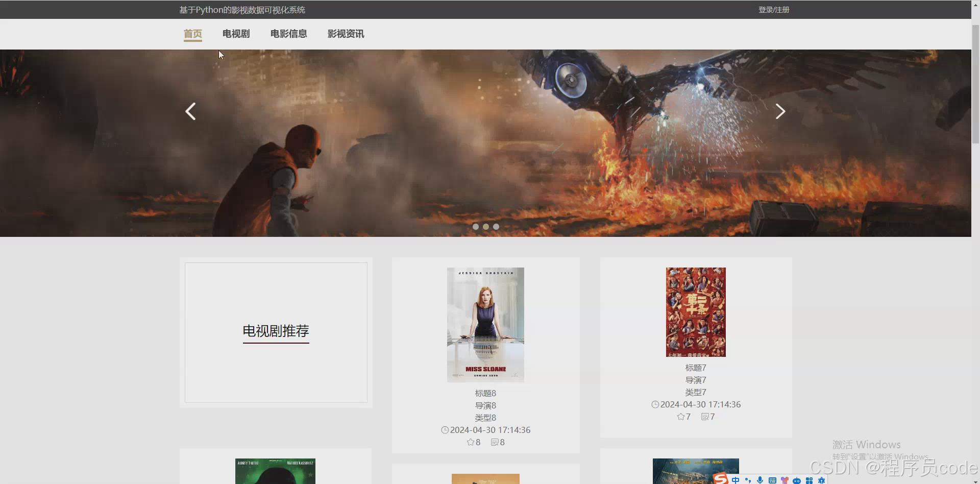Click the 类型8 text

[485, 418]
